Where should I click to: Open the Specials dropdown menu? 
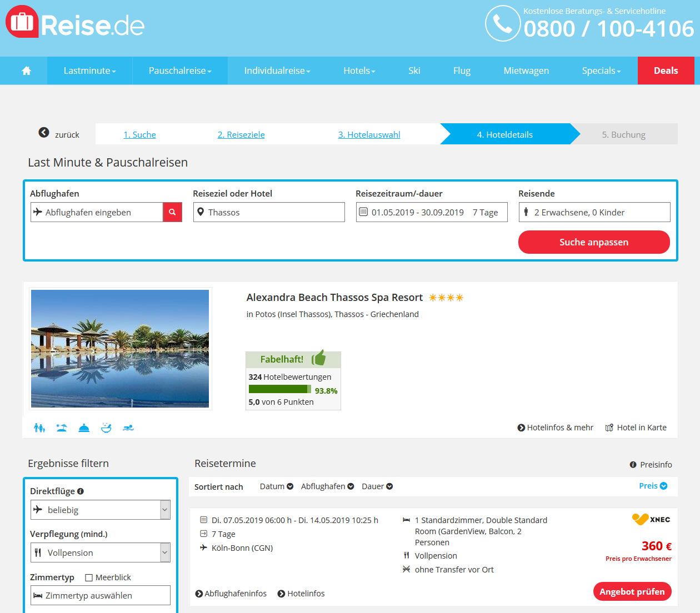pos(601,71)
